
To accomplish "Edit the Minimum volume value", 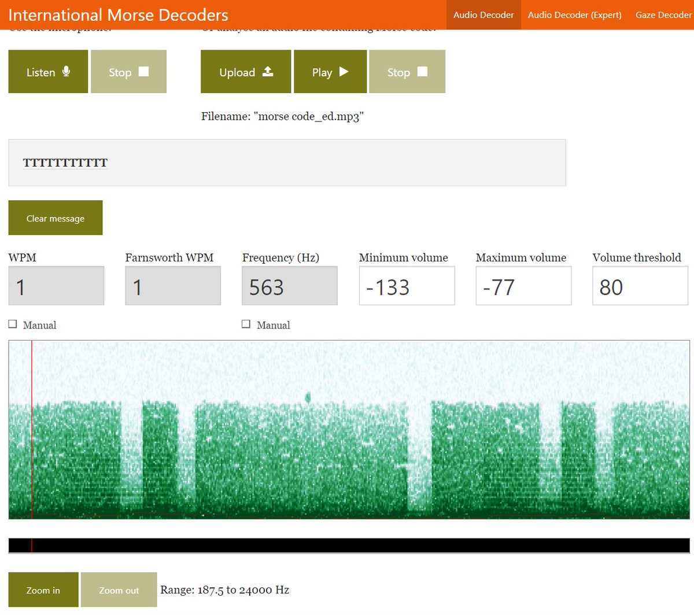I will pos(407,286).
